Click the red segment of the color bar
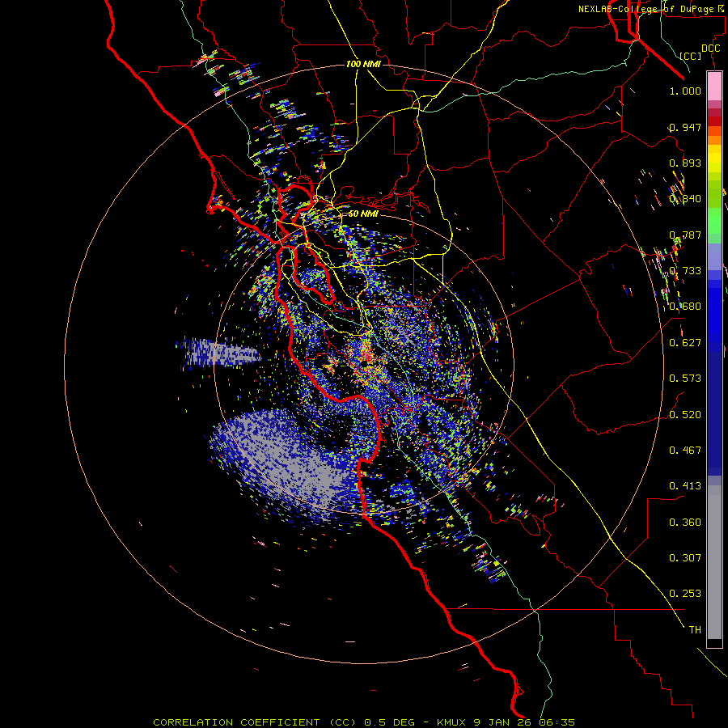The width and height of the screenshot is (728, 728). pyautogui.click(x=714, y=121)
